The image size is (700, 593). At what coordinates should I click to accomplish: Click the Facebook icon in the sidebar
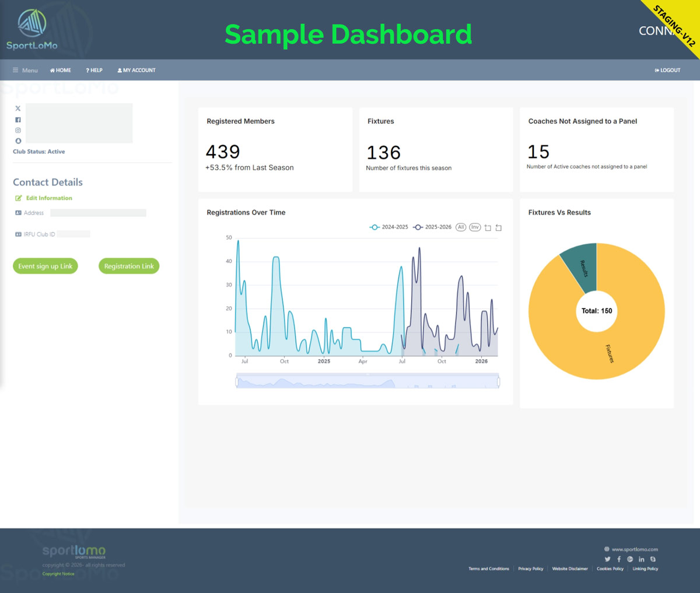point(17,119)
